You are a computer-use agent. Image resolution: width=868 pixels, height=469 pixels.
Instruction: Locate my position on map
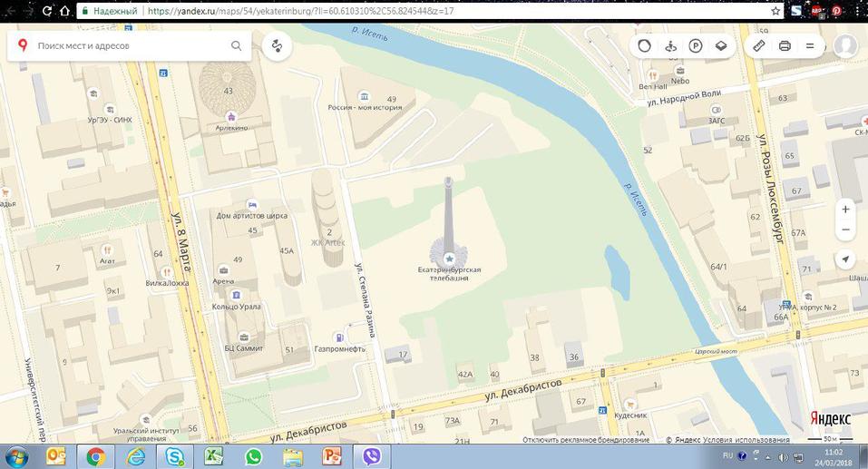coord(845,259)
